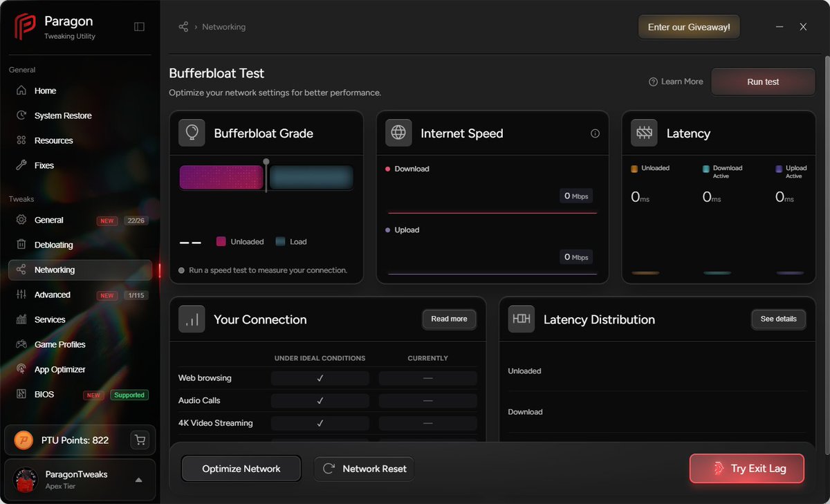
Task: Click the Network Reset button
Action: (x=364, y=469)
